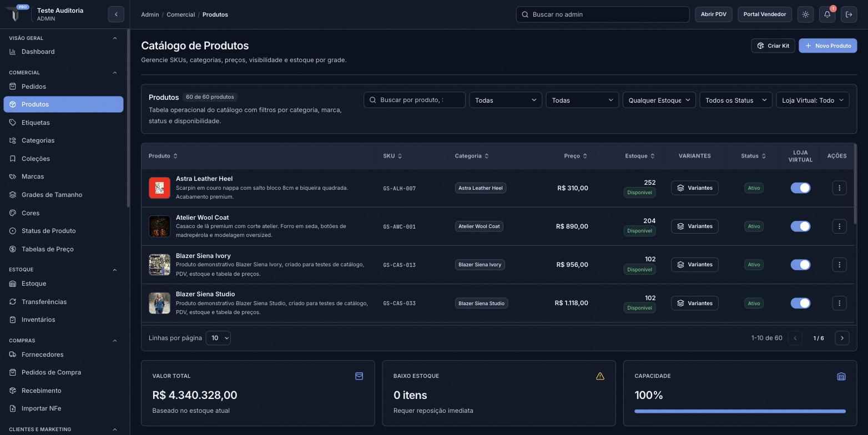Sort table by SKU column
The image size is (868, 435).
392,156
